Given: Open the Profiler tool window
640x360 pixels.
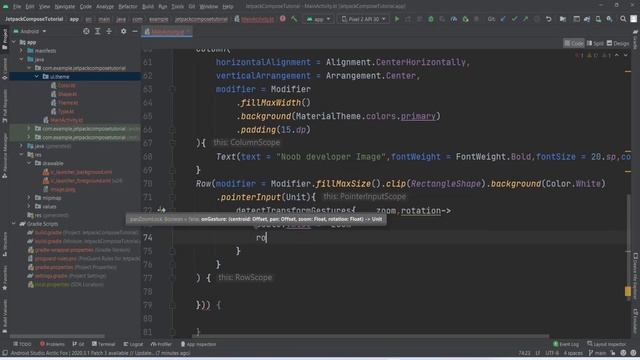Looking at the screenshot, I should pos(161,344).
